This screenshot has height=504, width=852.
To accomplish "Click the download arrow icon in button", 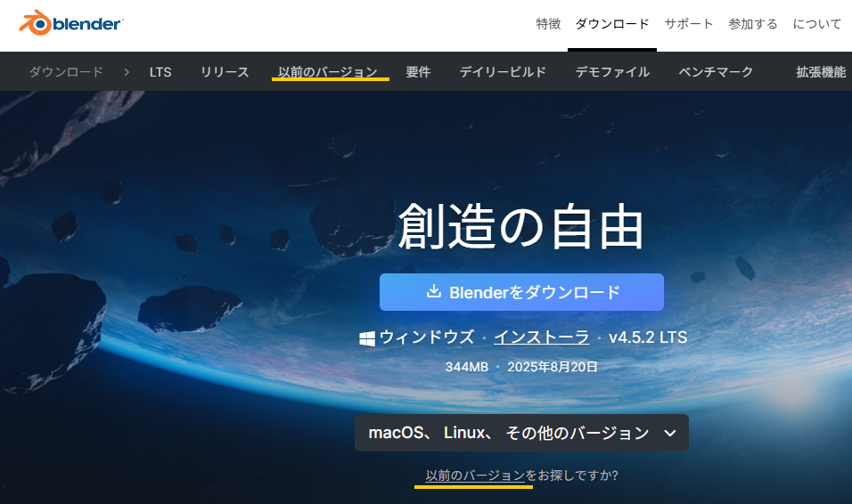I will 434,291.
